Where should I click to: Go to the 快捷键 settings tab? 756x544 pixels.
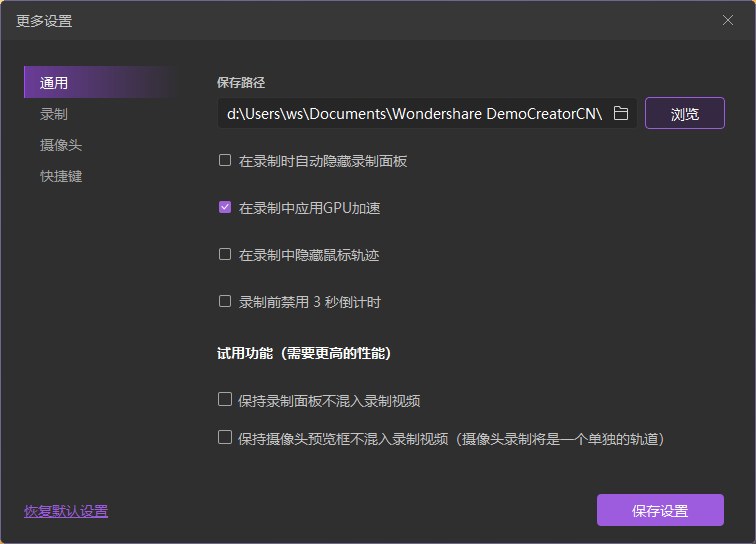[61, 176]
